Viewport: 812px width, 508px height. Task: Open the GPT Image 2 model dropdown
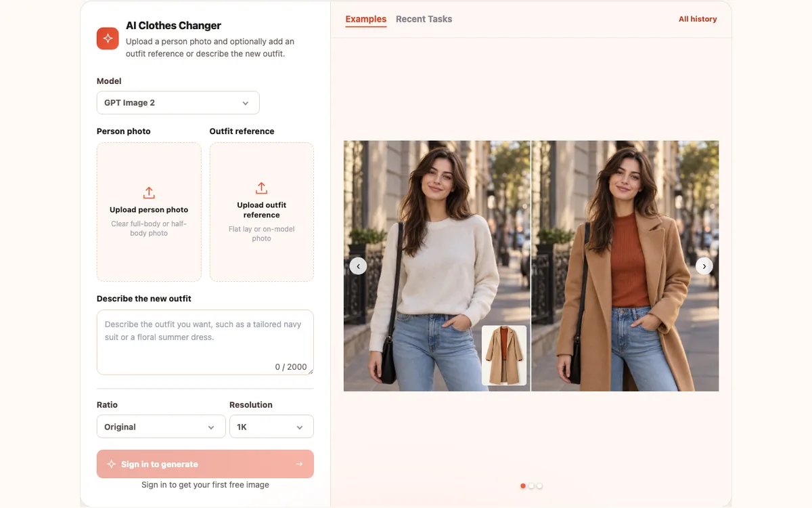click(x=178, y=103)
